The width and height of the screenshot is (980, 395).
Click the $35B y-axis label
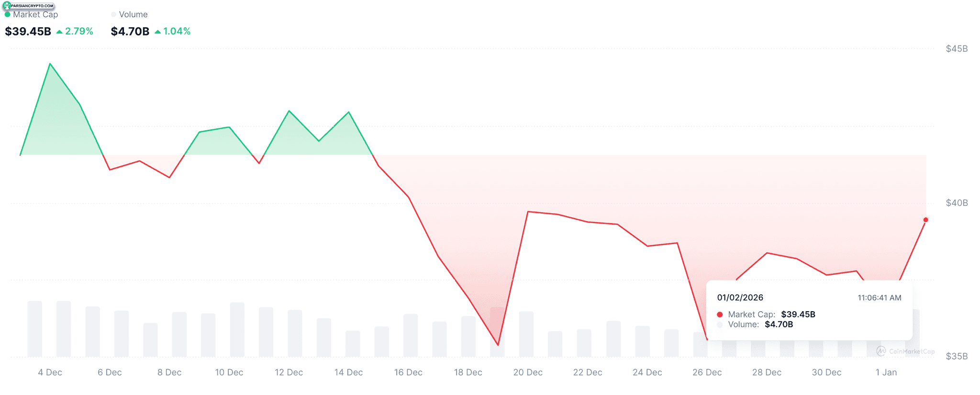pos(957,357)
